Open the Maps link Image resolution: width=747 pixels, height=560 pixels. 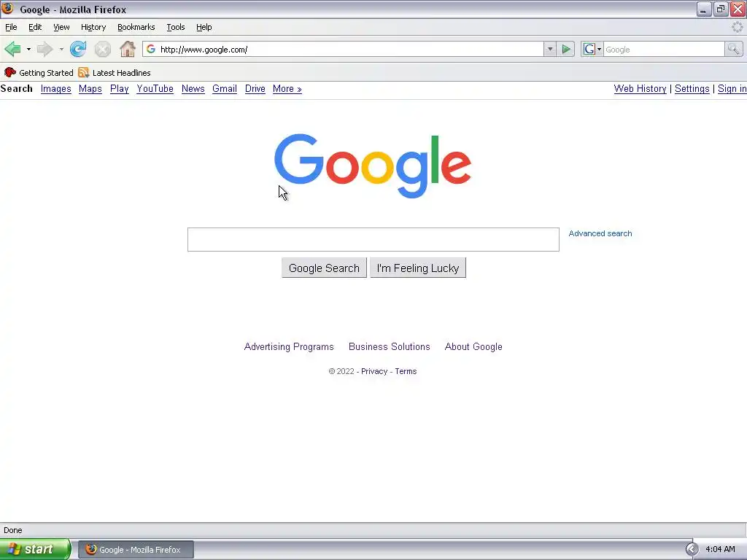pos(90,88)
